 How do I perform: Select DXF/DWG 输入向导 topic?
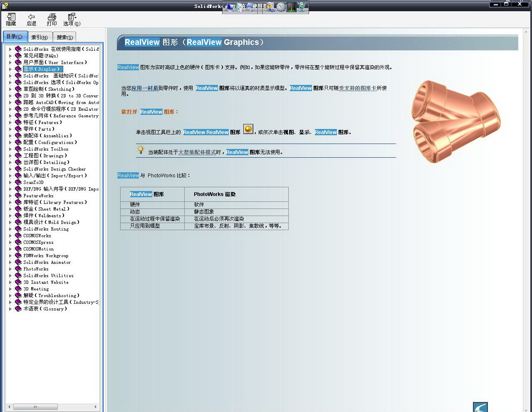pos(61,189)
